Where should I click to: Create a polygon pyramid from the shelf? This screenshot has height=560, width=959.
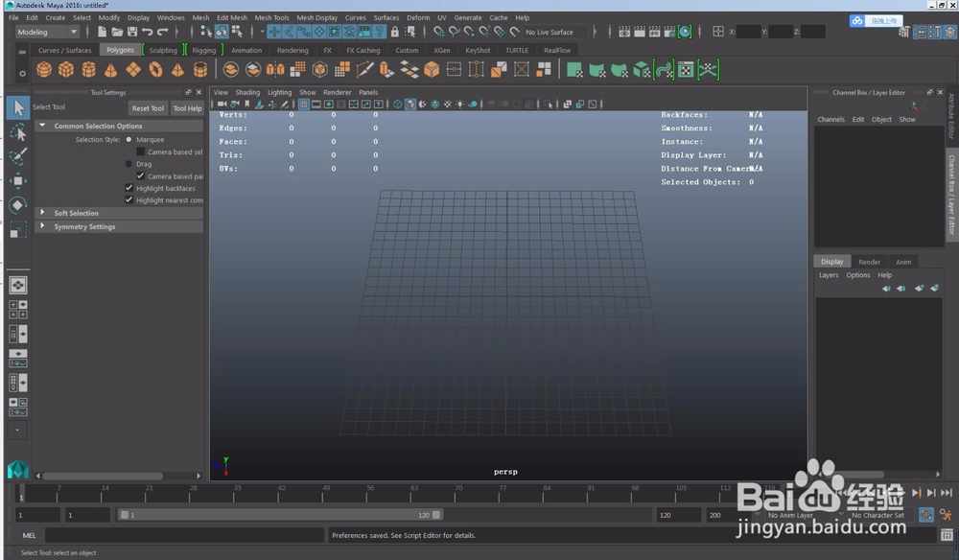[177, 70]
